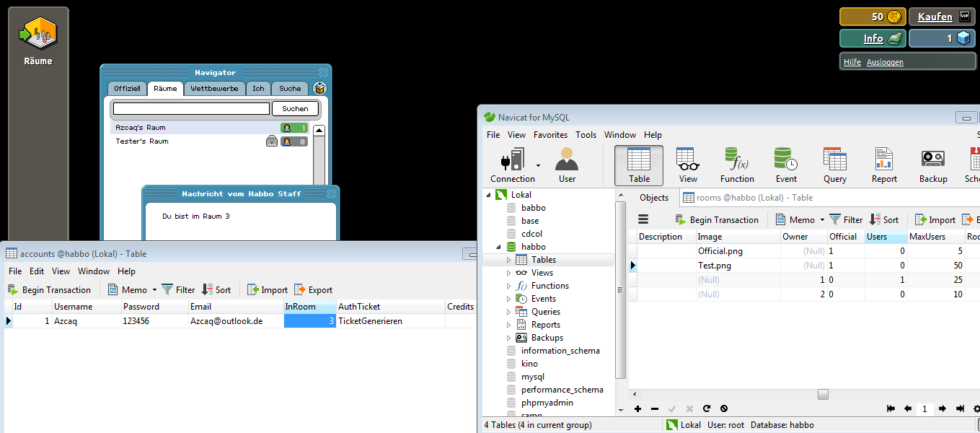Select the phpmyadmin database in tree
Viewport: 980px width, 433px height.
(x=549, y=403)
